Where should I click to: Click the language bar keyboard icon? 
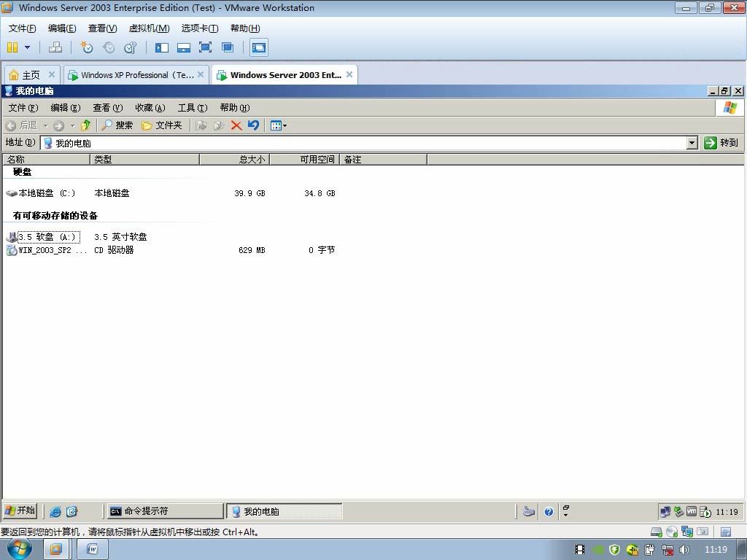click(528, 511)
